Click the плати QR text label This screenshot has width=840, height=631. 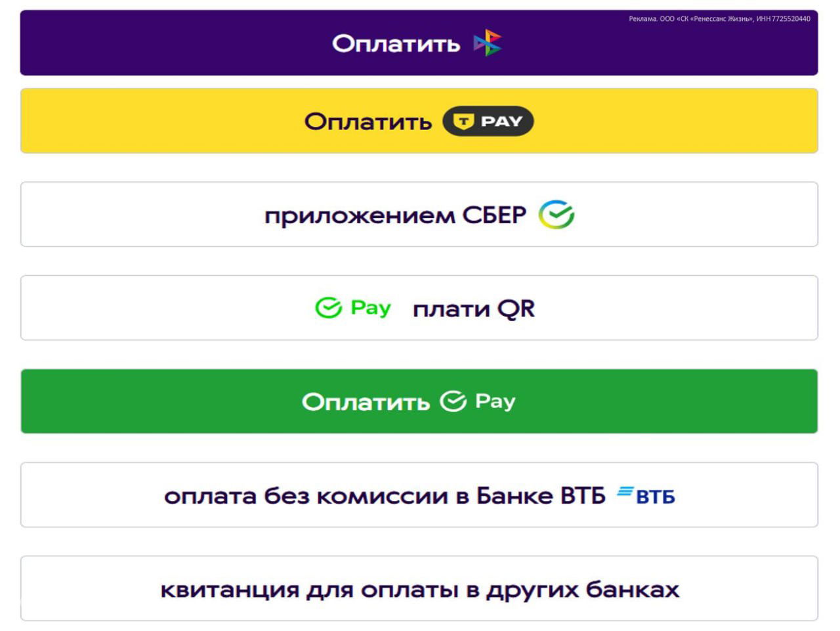pyautogui.click(x=473, y=307)
